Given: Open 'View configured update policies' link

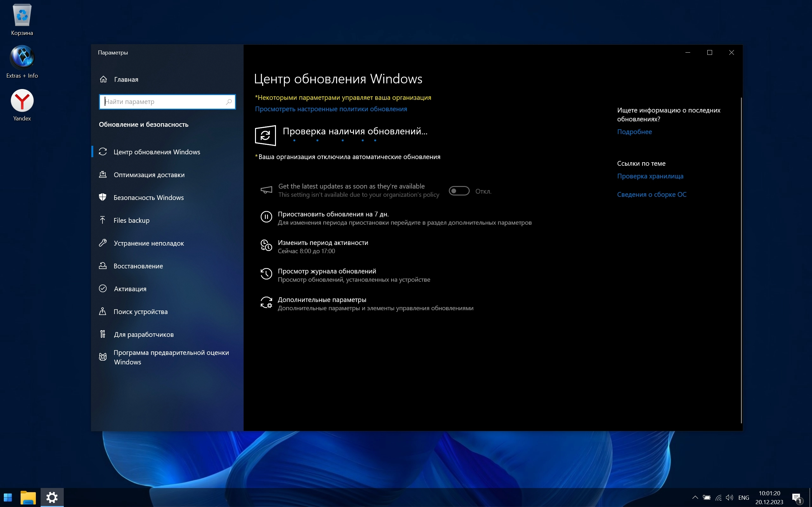Looking at the screenshot, I should pyautogui.click(x=331, y=109).
